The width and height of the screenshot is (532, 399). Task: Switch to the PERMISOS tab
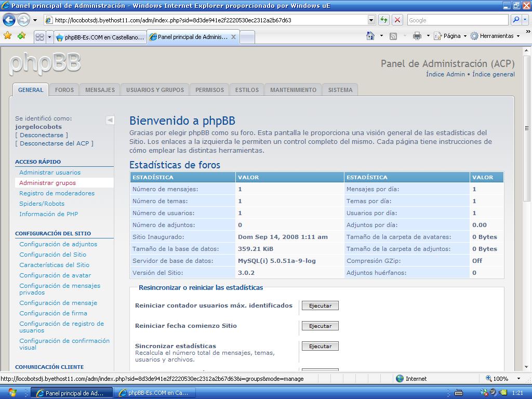coord(209,89)
